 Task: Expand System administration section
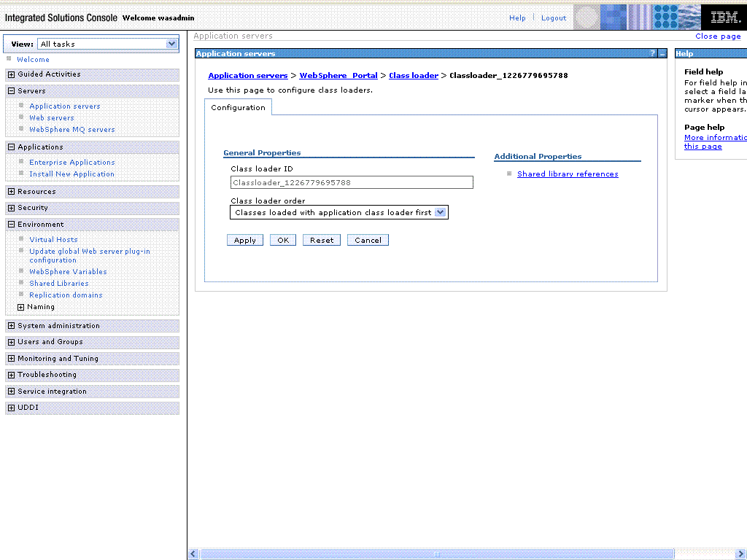pyautogui.click(x=12, y=326)
